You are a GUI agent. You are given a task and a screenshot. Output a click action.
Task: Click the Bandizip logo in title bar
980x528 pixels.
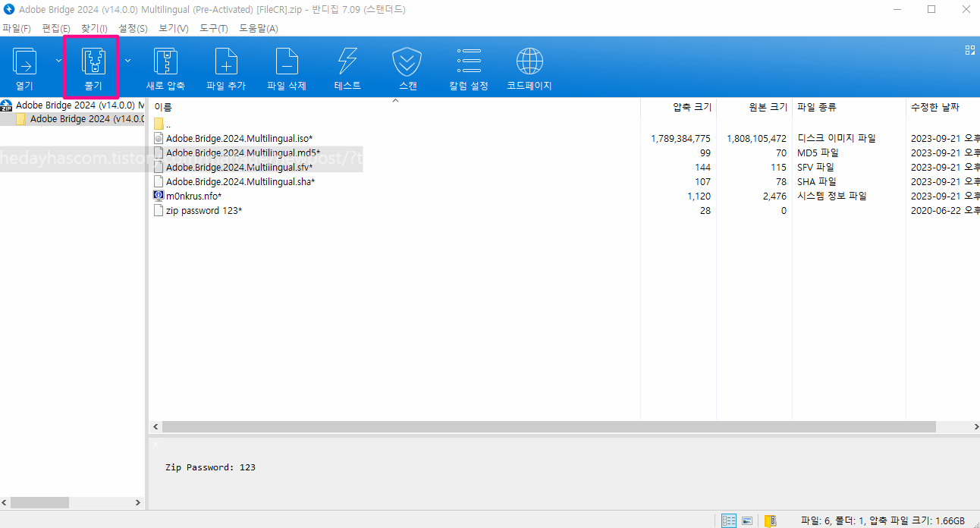[x=9, y=10]
